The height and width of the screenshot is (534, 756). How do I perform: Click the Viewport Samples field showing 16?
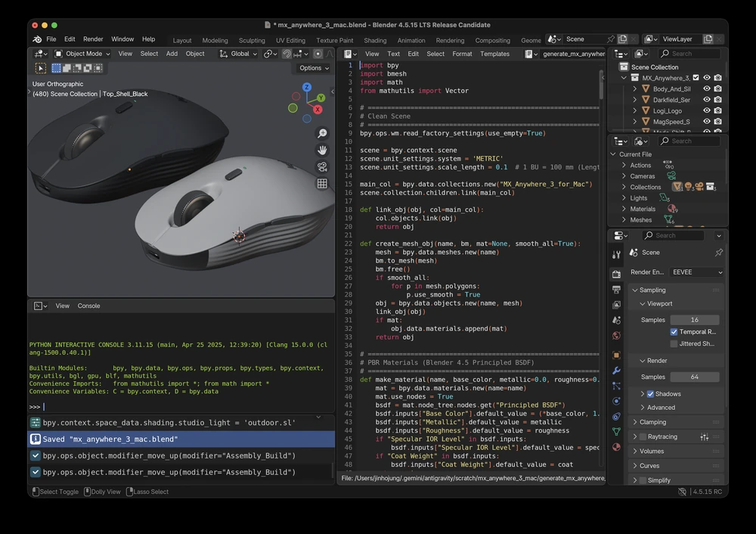694,320
